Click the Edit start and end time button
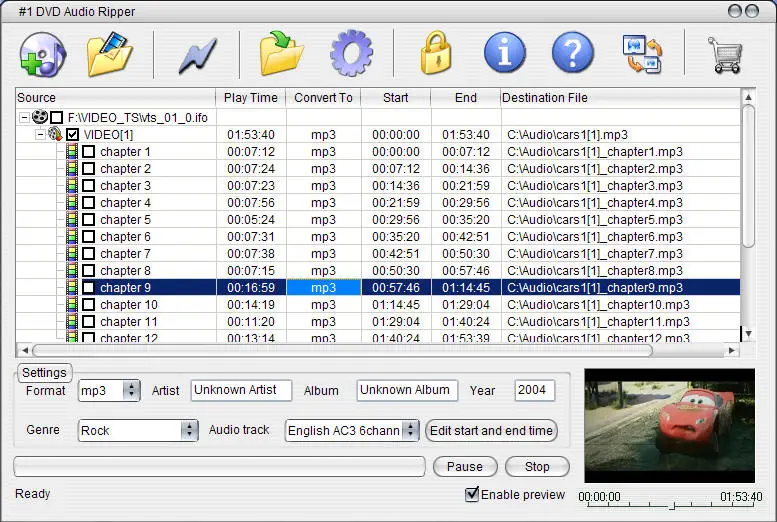The width and height of the screenshot is (777, 522). point(491,430)
